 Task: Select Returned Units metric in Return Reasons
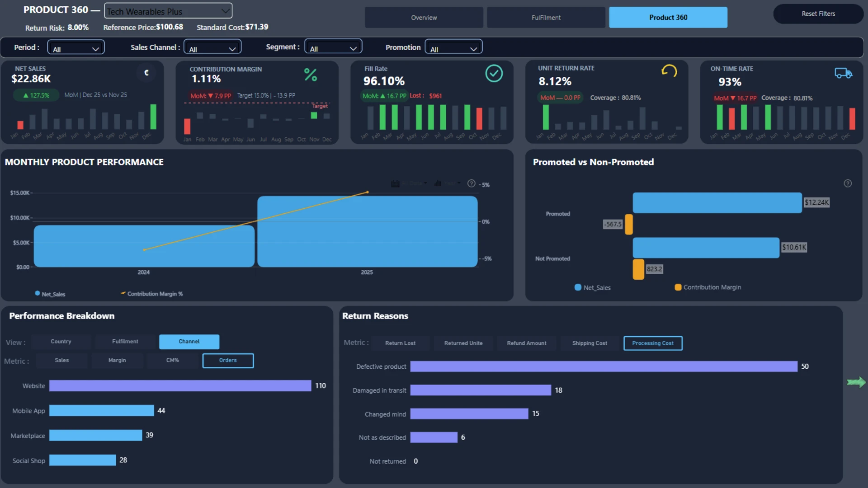tap(463, 343)
